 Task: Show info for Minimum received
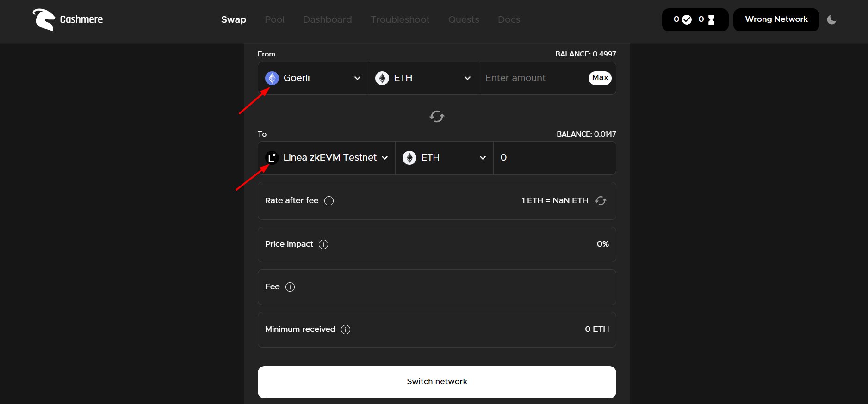(x=346, y=329)
